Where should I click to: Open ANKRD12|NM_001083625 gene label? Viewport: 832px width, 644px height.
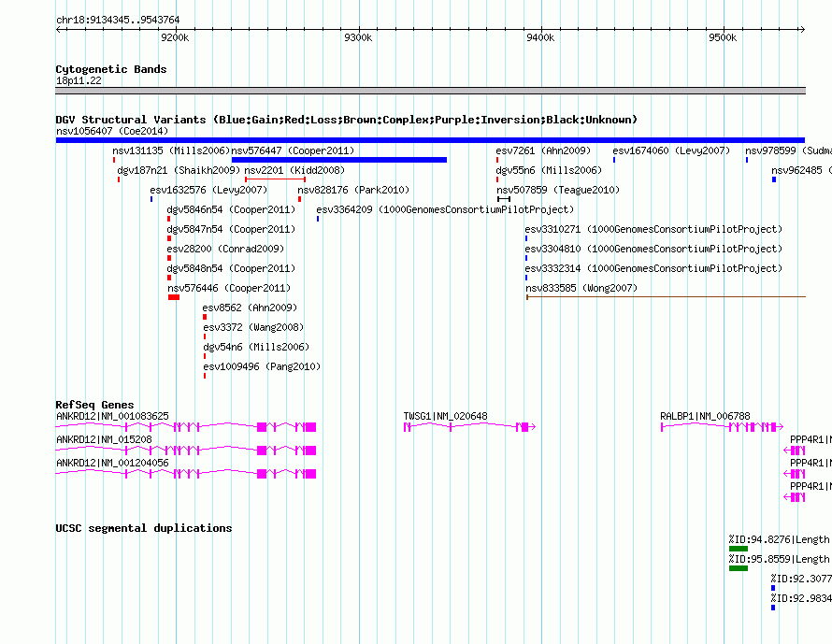tap(112, 417)
